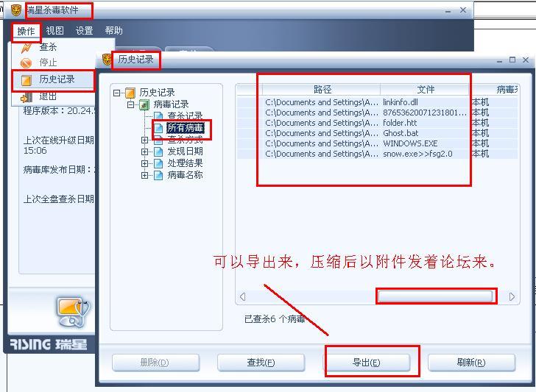The width and height of the screenshot is (536, 392).
Task: Click the 刷新(R) refresh button
Action: (471, 363)
